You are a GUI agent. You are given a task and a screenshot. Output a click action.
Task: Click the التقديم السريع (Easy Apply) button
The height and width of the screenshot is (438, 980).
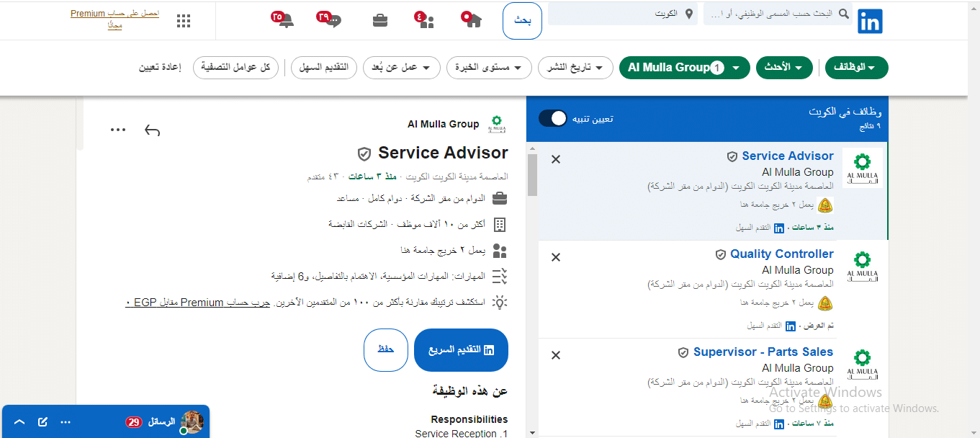(461, 350)
